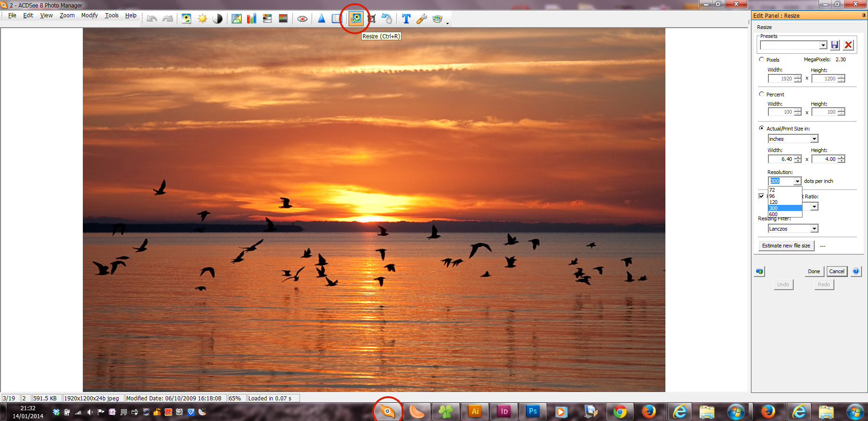This screenshot has height=421, width=868.
Task: Open the red-green gradient color tool
Action: click(283, 19)
